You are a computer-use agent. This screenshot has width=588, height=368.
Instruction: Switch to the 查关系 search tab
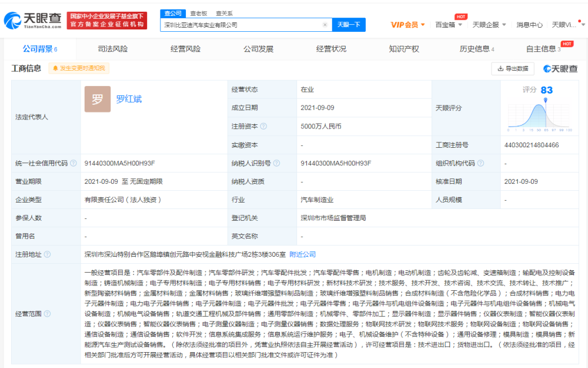click(224, 13)
